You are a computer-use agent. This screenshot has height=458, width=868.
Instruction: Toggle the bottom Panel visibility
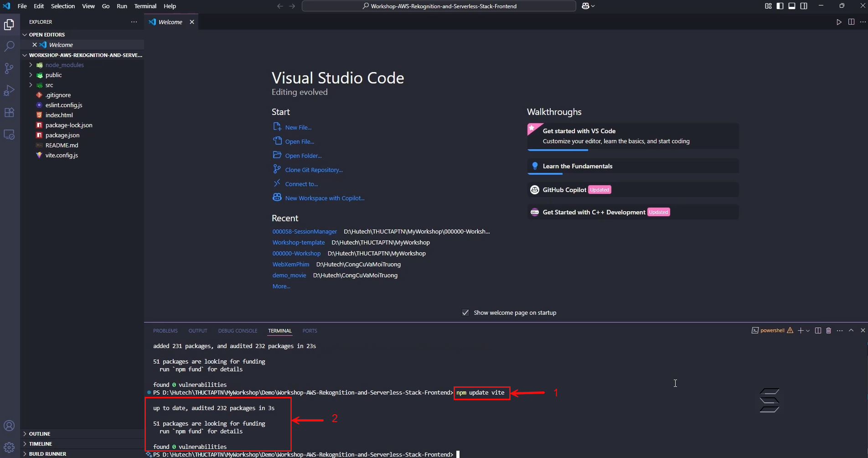point(792,6)
